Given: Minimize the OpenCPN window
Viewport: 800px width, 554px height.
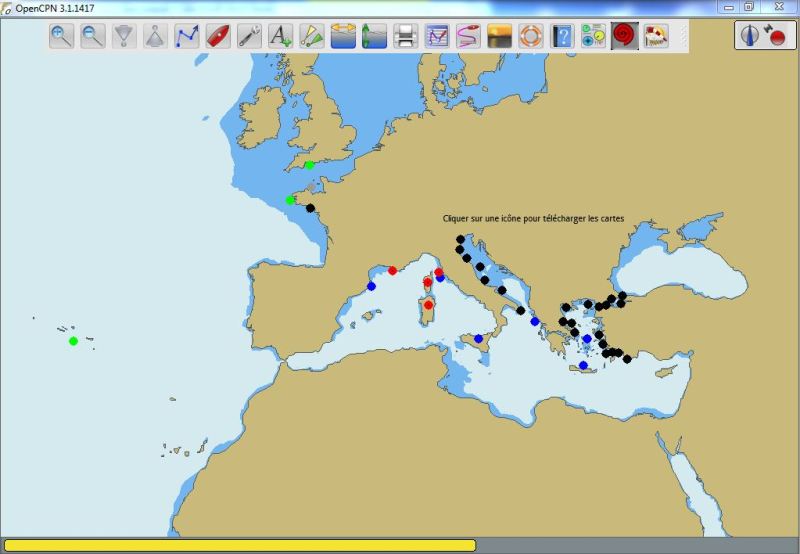Looking at the screenshot, I should click(729, 7).
